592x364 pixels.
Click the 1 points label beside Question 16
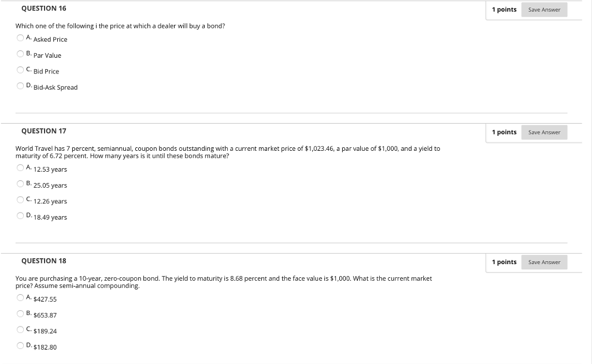(x=504, y=9)
